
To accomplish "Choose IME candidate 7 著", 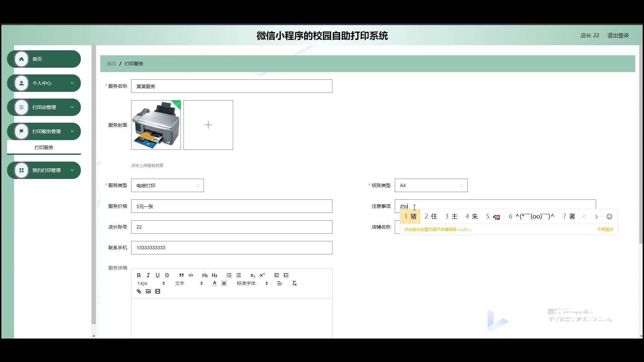I will click(x=569, y=217).
